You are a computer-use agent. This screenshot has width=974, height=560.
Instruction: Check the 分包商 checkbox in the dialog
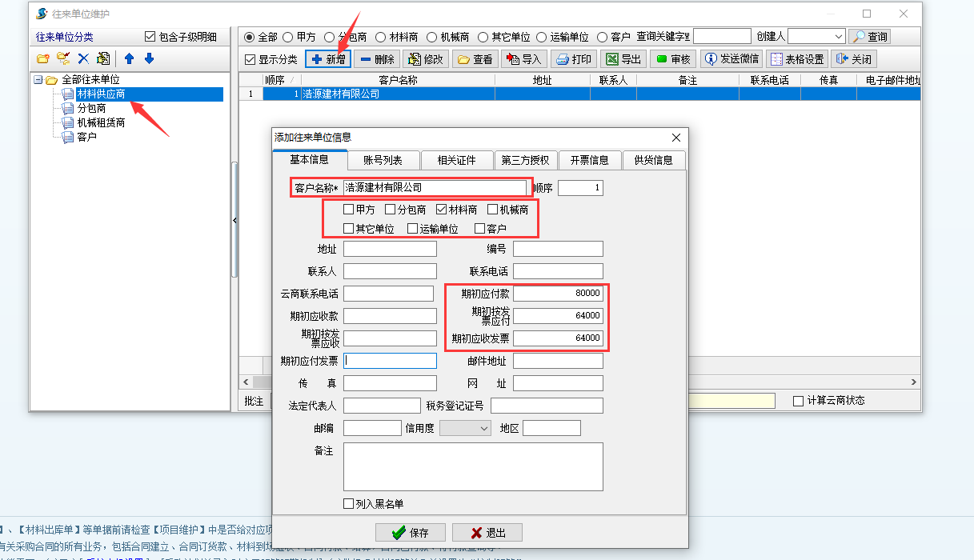pyautogui.click(x=391, y=210)
